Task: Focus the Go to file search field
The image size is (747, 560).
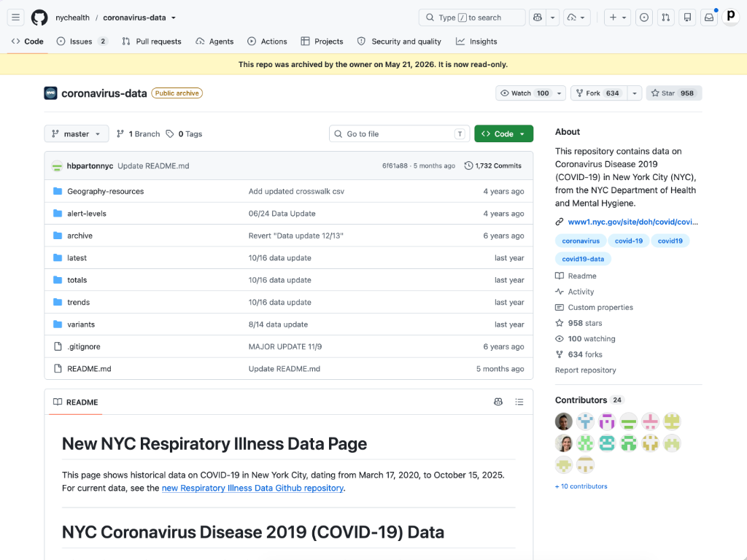Action: tap(399, 134)
